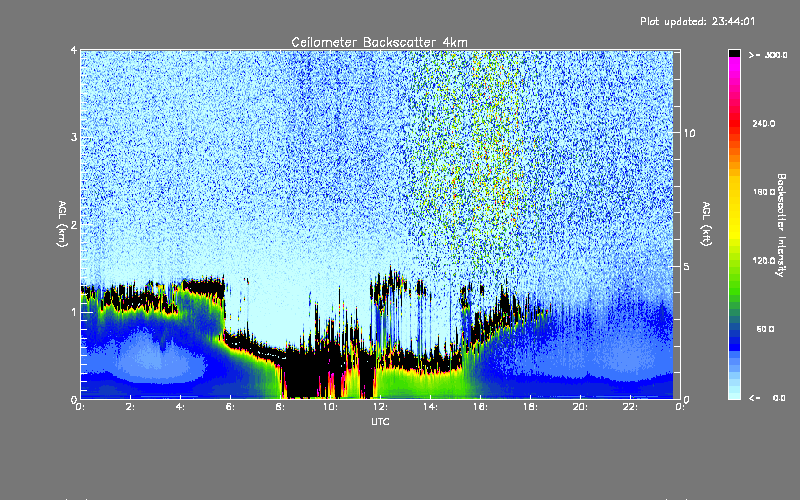800x500 pixels.
Task: Click the '14:' x-axis tick label
Action: coord(430,407)
